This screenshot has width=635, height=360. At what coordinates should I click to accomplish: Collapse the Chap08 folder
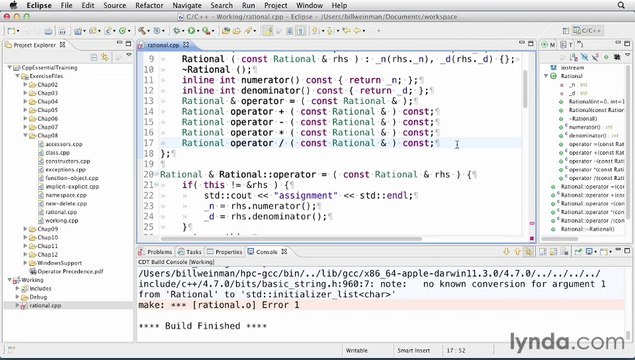click(x=25, y=136)
